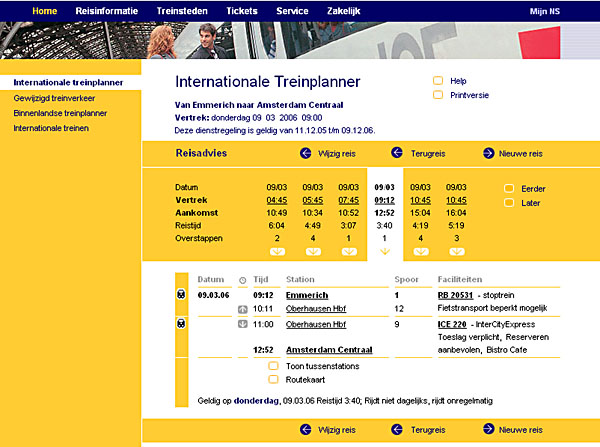The width and height of the screenshot is (600, 447).
Task: Click the Wijzig reis arrow icon at top
Action: [305, 153]
